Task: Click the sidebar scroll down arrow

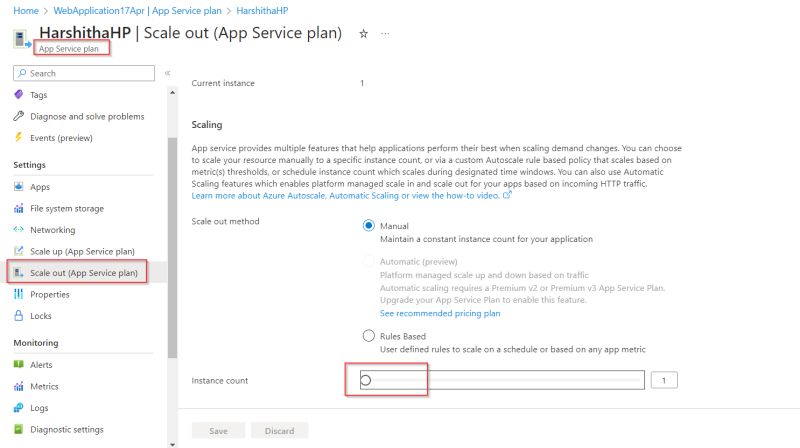Action: (x=172, y=444)
